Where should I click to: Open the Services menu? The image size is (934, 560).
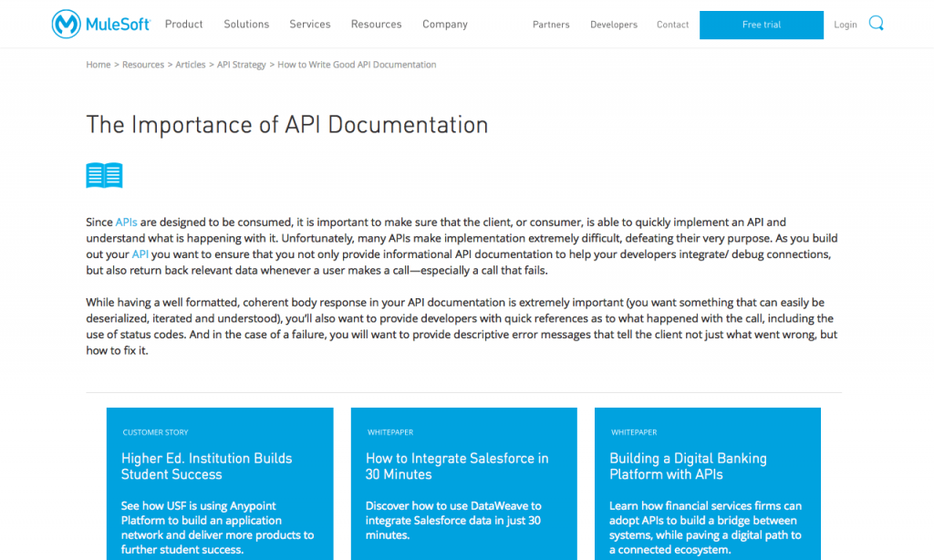click(309, 25)
